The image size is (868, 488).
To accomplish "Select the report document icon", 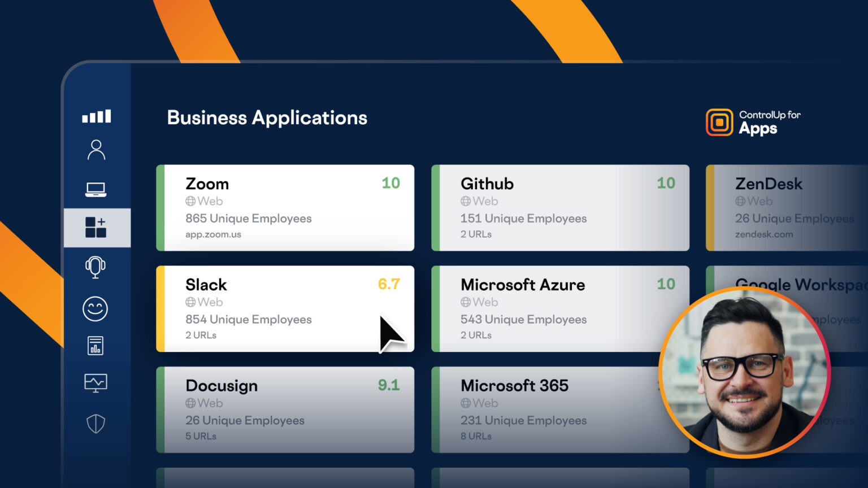I will tap(96, 346).
